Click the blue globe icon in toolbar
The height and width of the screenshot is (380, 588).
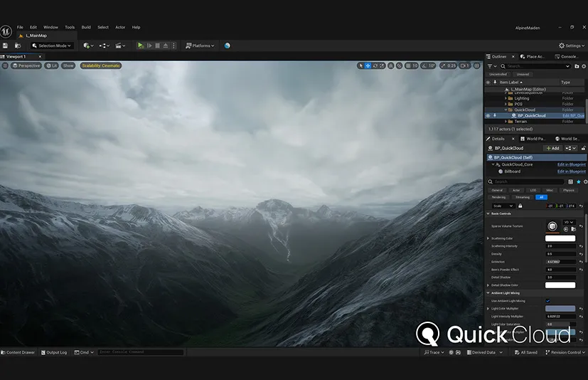[228, 46]
